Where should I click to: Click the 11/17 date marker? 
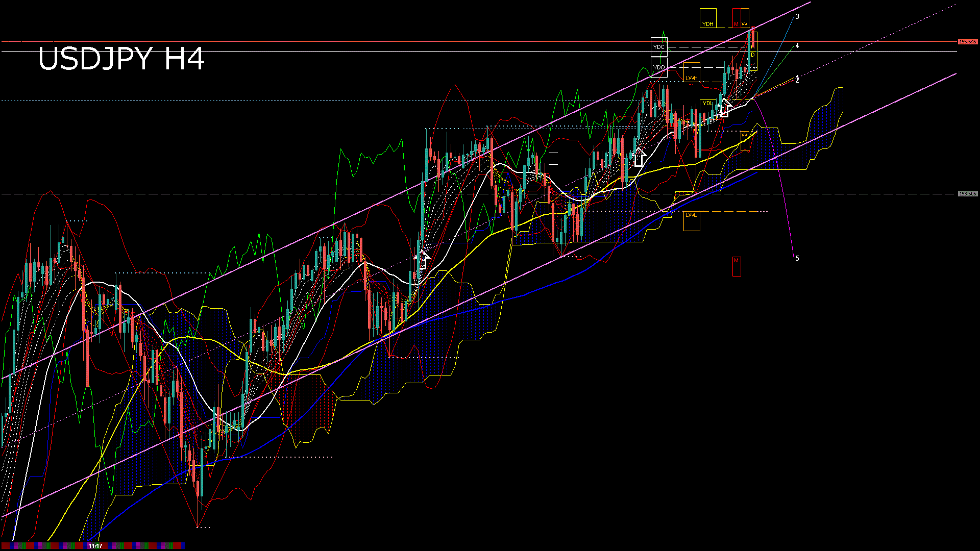[95, 546]
